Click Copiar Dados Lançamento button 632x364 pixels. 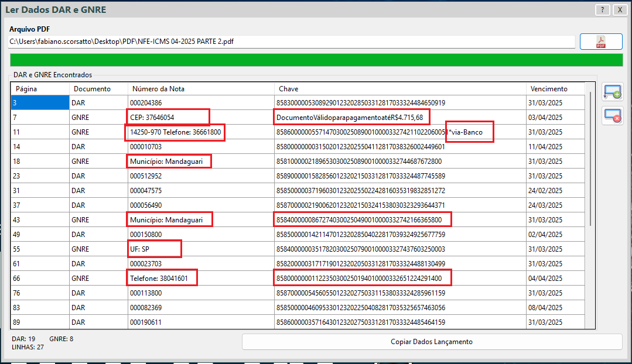point(432,342)
